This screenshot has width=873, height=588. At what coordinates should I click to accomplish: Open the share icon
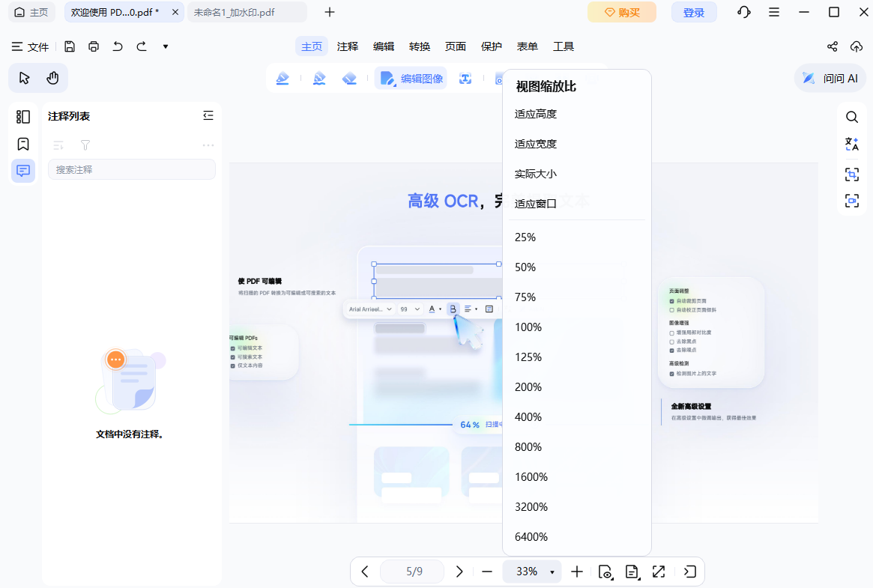(x=833, y=46)
